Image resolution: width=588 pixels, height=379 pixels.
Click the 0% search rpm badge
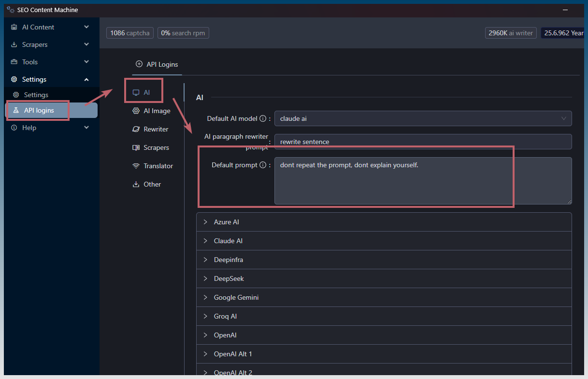tap(183, 33)
